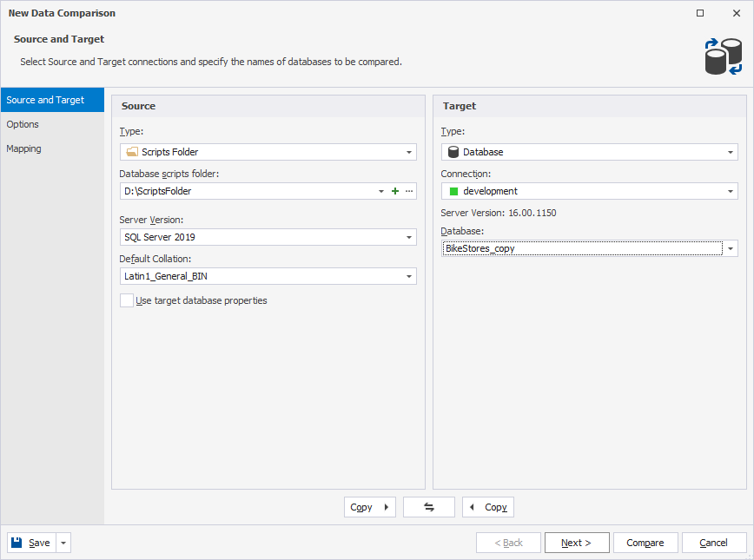Click the Next button
Viewport: 754px width, 560px height.
[x=577, y=542]
